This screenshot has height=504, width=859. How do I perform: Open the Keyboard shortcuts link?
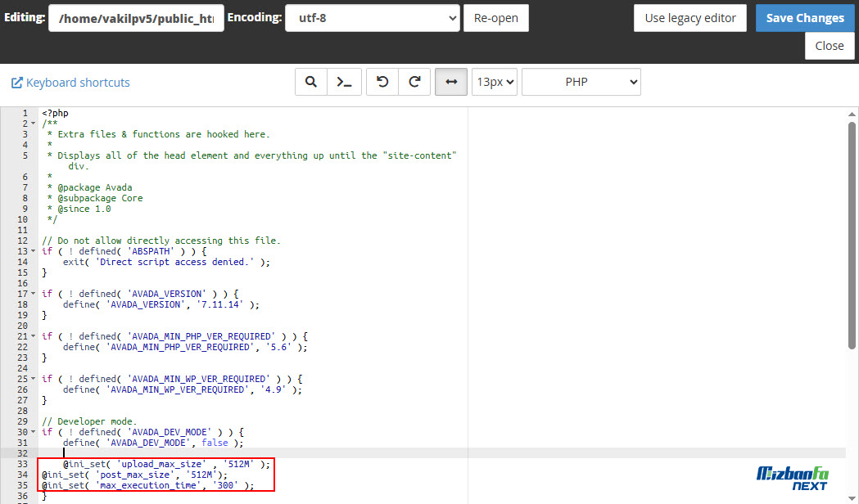[78, 83]
